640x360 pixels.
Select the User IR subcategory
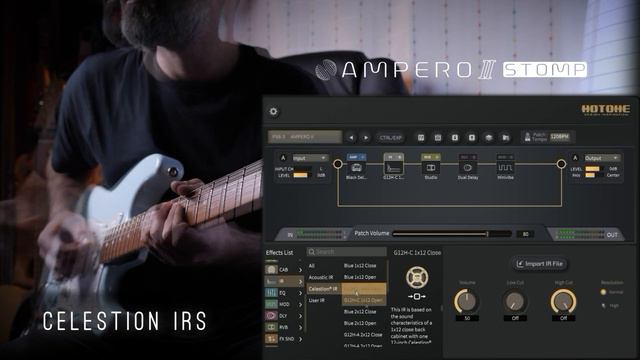[317, 300]
